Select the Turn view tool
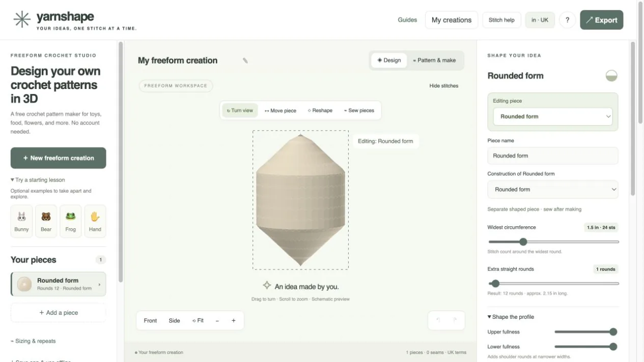 point(240,110)
